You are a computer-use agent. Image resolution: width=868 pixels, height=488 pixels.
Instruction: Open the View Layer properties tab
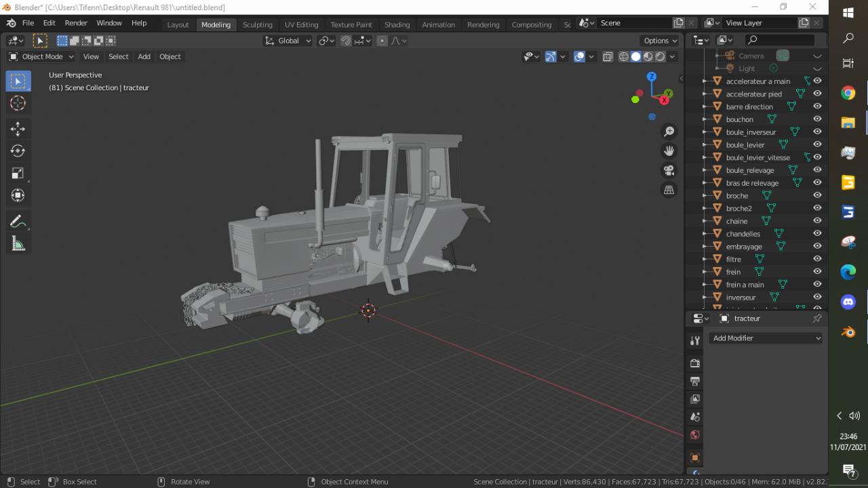[695, 399]
